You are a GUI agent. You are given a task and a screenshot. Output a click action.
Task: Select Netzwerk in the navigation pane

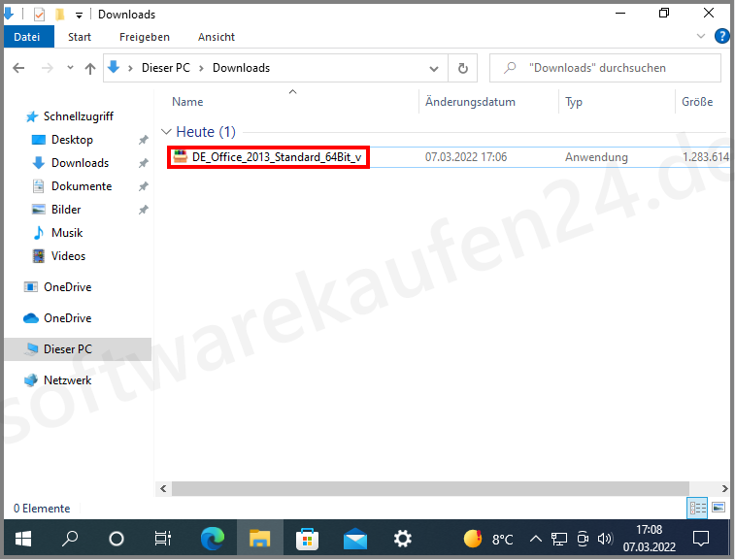[x=68, y=380]
